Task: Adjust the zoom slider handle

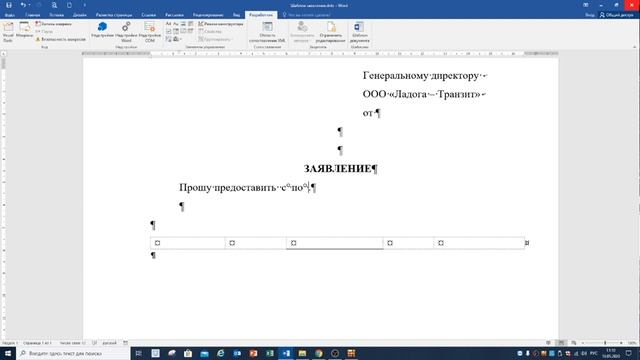Action: [605, 343]
